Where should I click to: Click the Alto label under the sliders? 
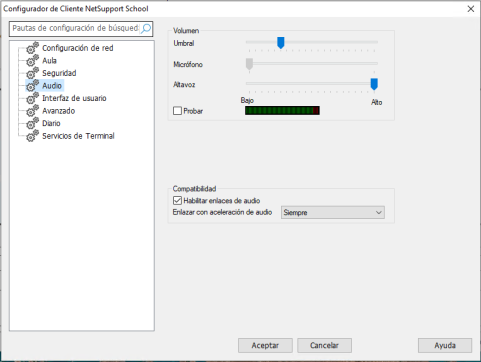377,102
